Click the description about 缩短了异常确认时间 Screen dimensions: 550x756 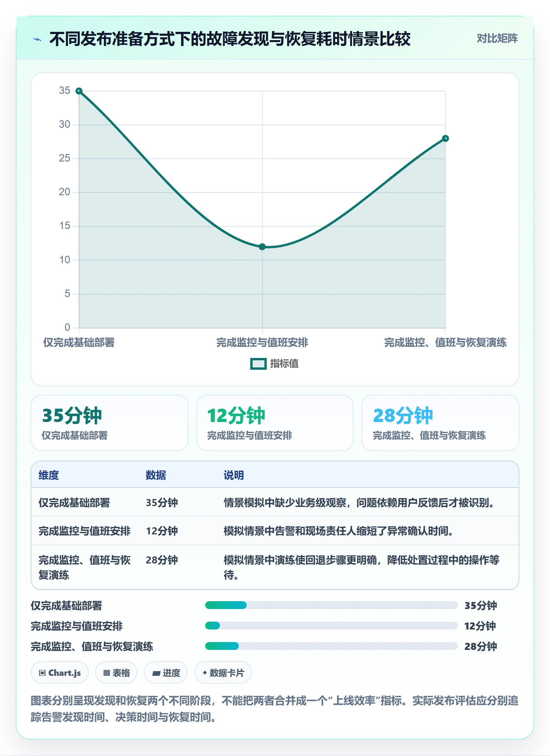pos(339,531)
